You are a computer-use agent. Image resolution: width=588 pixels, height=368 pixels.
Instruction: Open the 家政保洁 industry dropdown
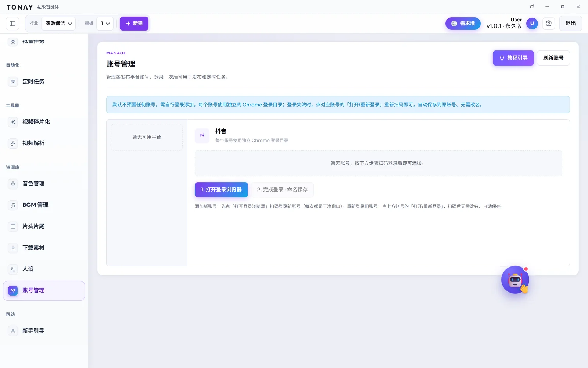58,24
